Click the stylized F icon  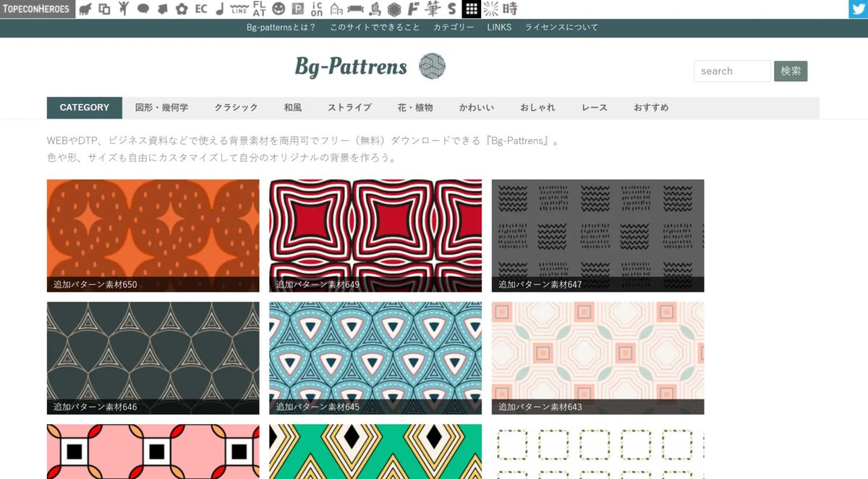click(x=413, y=9)
